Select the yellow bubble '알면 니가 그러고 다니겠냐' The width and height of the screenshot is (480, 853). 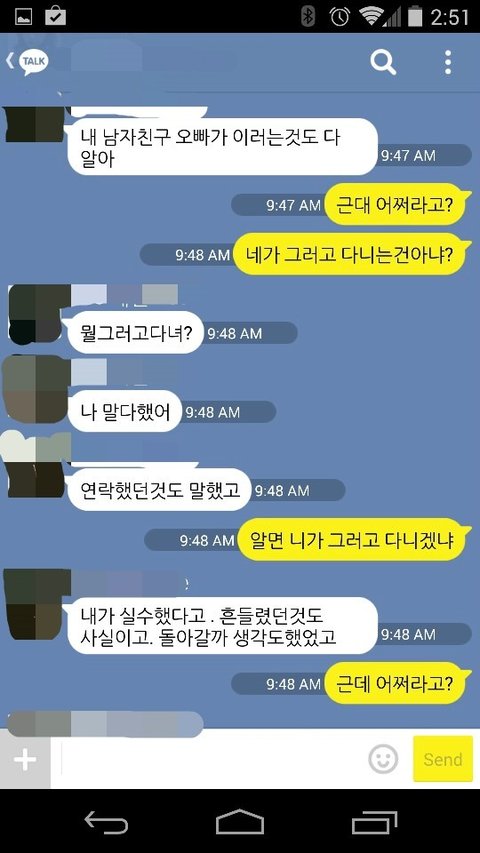pyautogui.click(x=353, y=540)
